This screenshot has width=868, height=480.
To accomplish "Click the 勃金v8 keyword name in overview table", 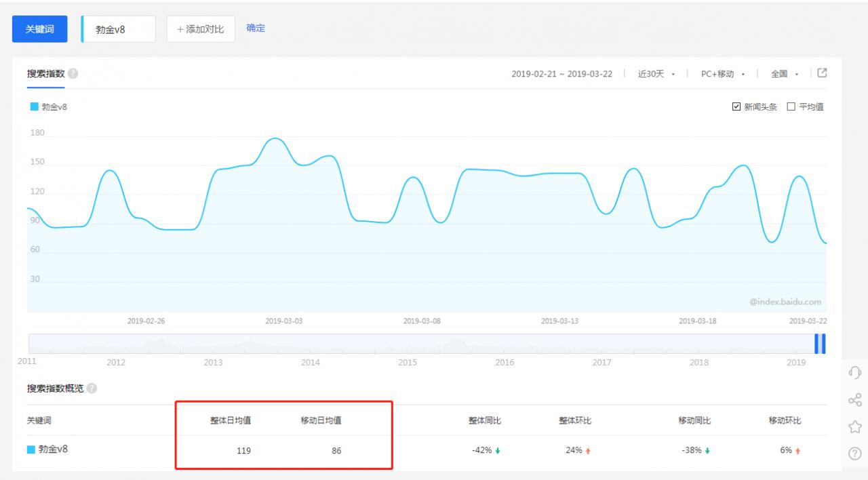I will [53, 449].
